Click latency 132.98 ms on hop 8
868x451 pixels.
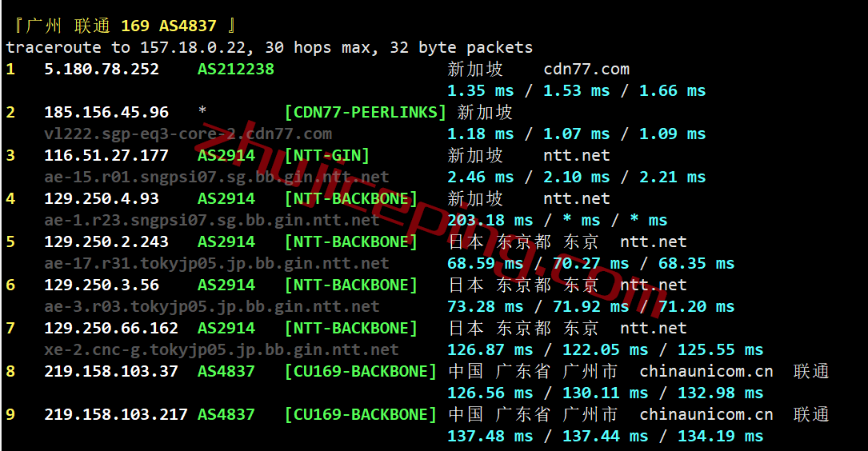(721, 393)
